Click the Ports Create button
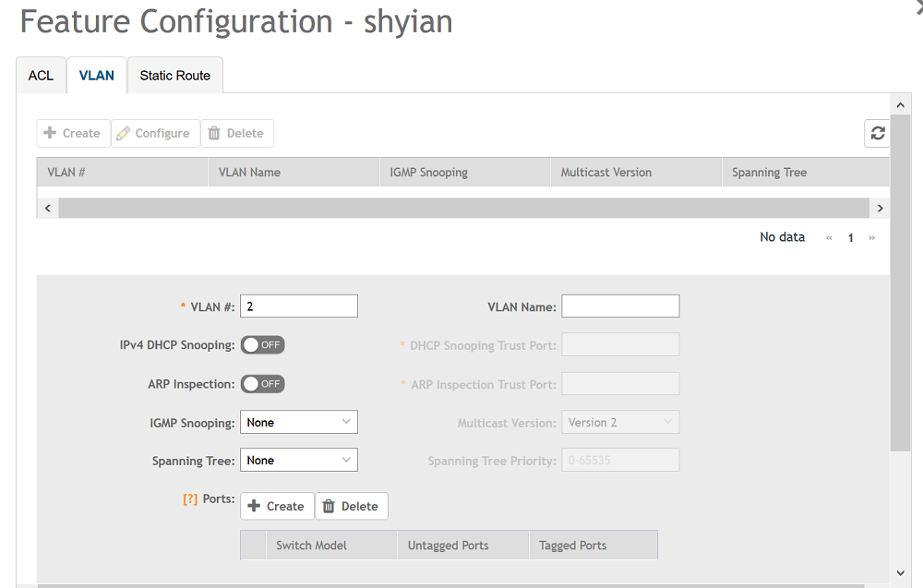Viewport: 923px width, 588px height. coord(277,506)
